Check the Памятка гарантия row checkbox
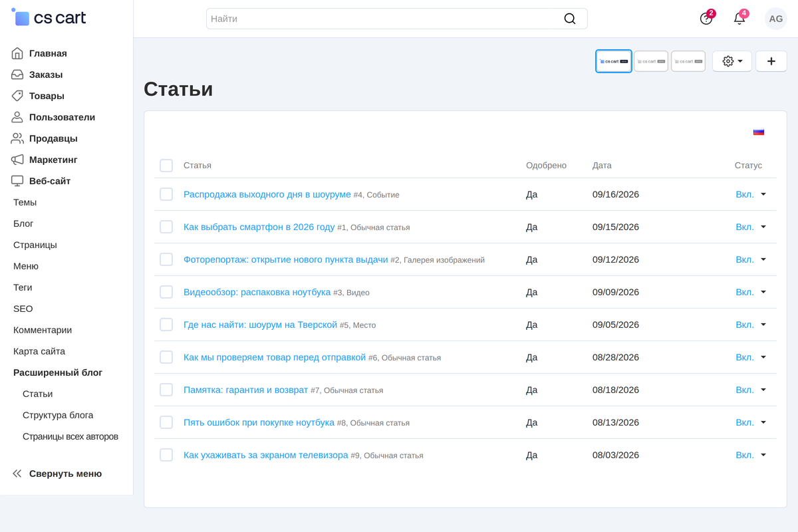 [166, 390]
